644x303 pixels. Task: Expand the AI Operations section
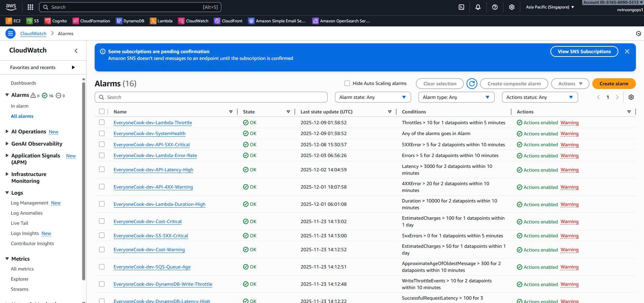point(7,132)
